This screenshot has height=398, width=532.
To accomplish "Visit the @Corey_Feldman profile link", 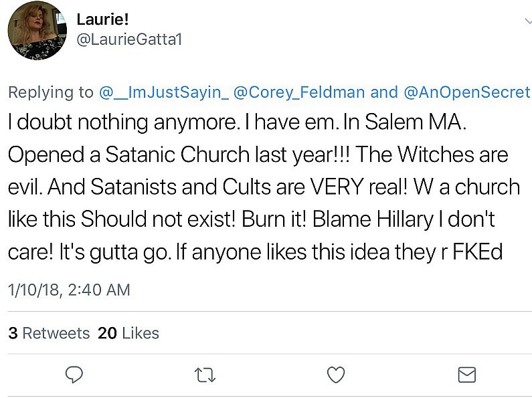I will click(299, 92).
